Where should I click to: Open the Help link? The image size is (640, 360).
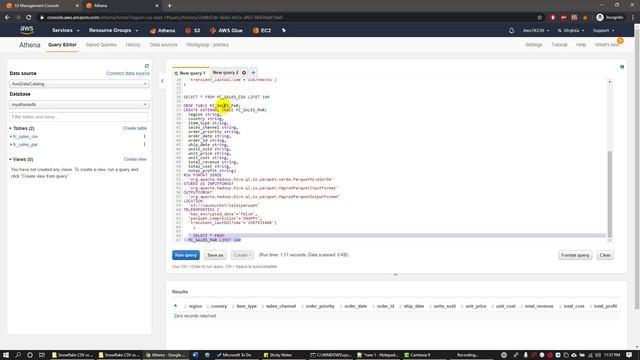(581, 45)
